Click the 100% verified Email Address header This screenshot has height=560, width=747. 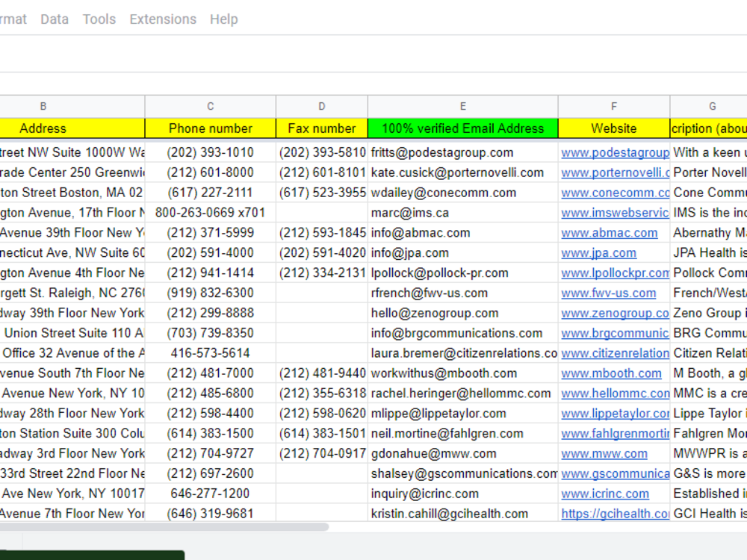(x=463, y=128)
